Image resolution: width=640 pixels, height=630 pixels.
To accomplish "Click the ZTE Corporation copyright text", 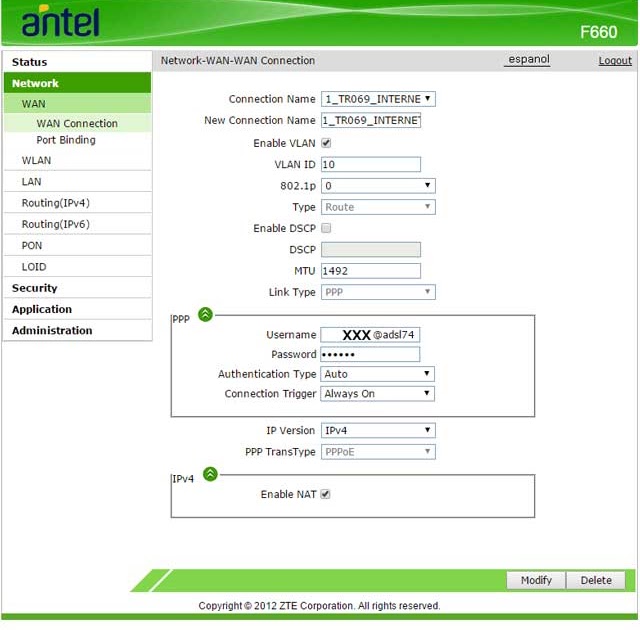I will pos(319,606).
